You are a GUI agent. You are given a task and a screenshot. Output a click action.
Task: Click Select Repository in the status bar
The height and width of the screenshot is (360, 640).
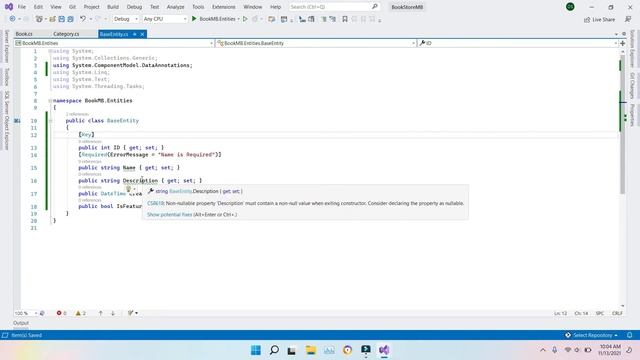(593, 335)
